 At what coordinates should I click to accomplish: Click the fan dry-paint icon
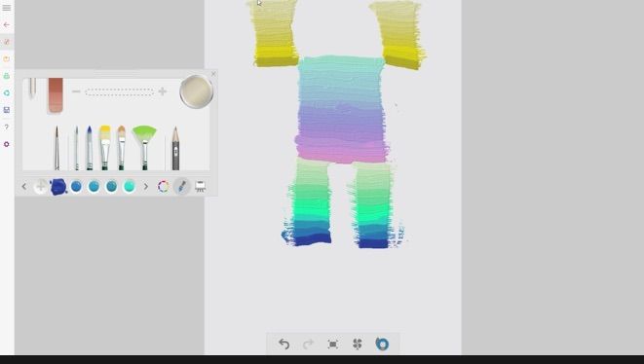358,344
